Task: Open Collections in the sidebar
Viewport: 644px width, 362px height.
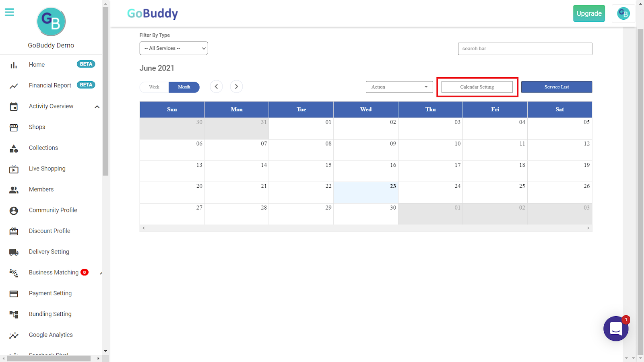Action: (43, 148)
